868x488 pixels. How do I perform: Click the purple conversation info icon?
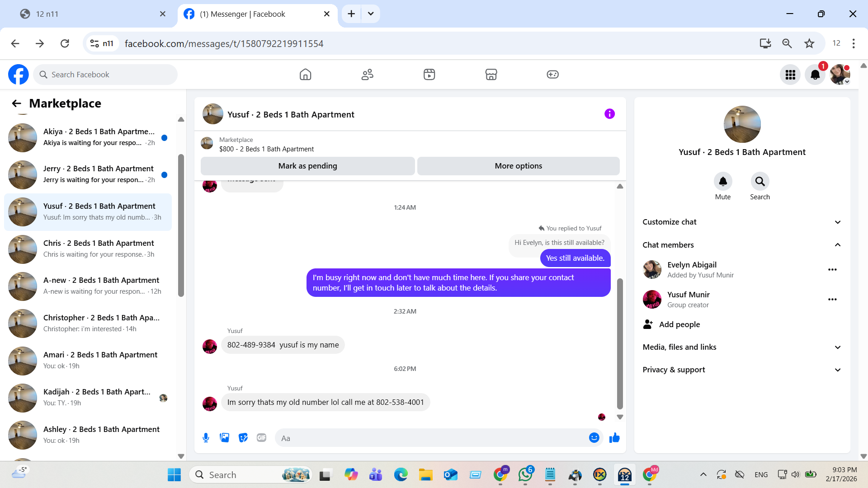(609, 114)
